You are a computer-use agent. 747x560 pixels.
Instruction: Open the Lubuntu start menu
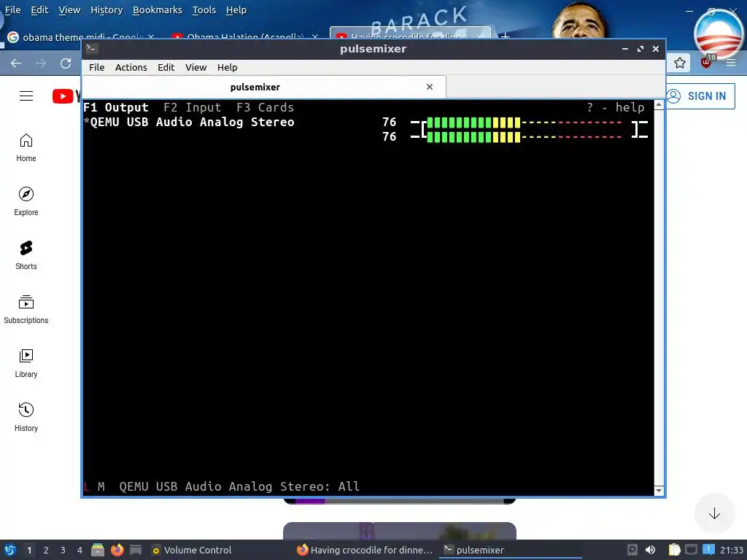click(x=9, y=550)
